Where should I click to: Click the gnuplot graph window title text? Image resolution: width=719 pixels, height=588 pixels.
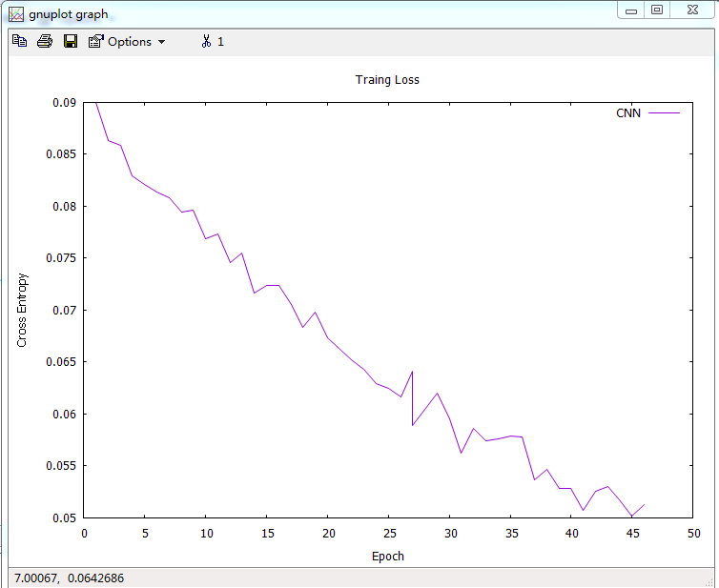coord(69,14)
